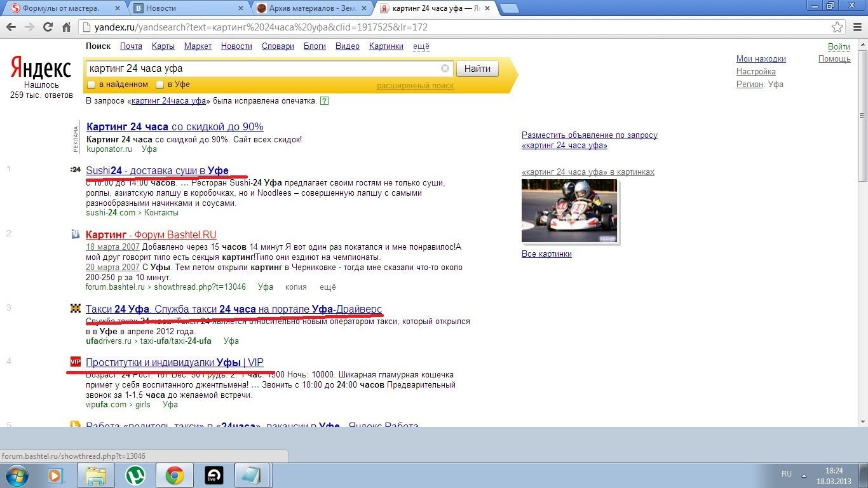Open the 'копия' cached copy link
This screenshot has height=488, width=868.
click(x=296, y=287)
